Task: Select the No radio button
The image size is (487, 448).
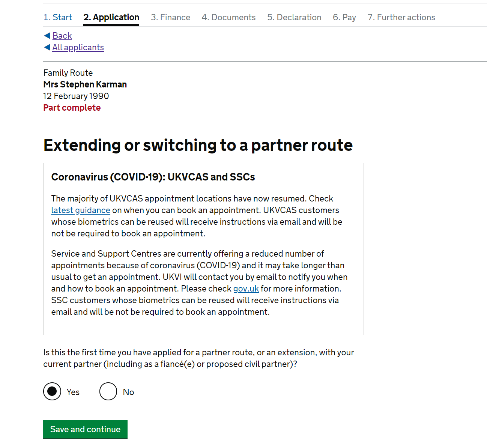Action: point(108,391)
